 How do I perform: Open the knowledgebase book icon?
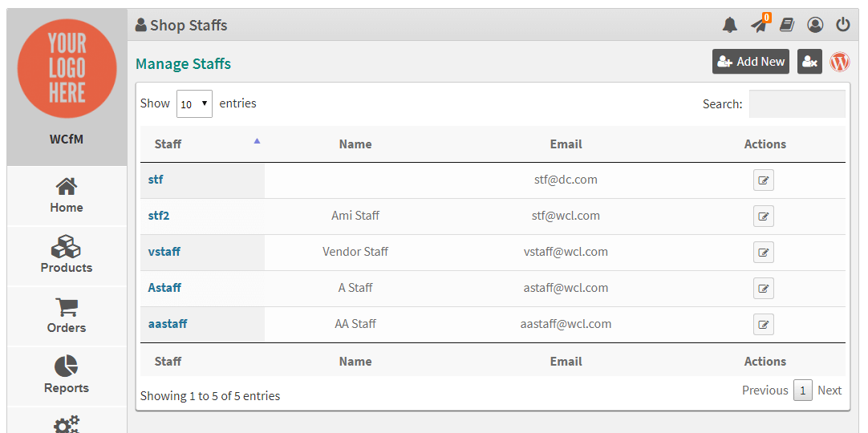787,25
